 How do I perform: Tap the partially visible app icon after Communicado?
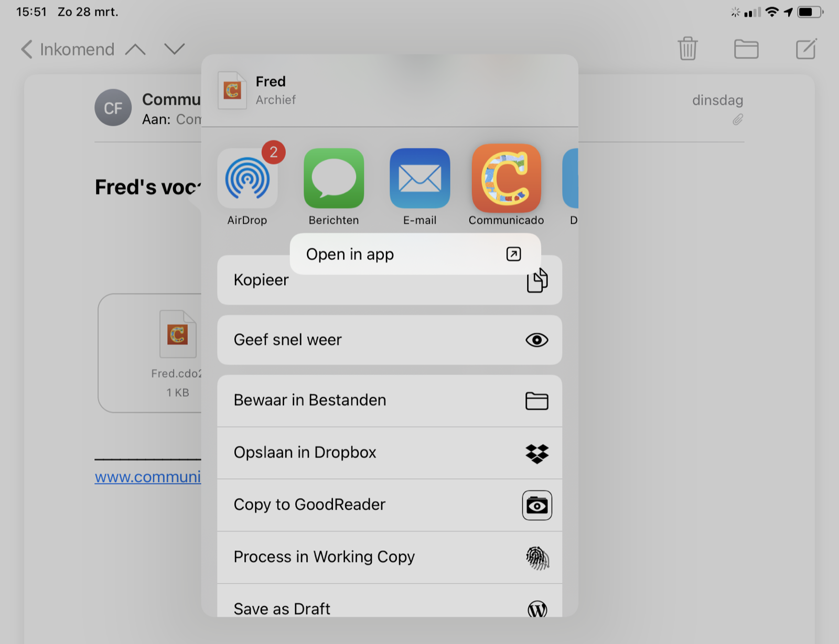coord(571,178)
